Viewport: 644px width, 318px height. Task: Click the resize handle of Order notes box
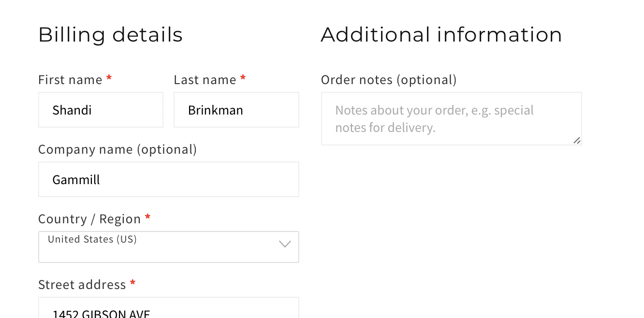tap(577, 140)
